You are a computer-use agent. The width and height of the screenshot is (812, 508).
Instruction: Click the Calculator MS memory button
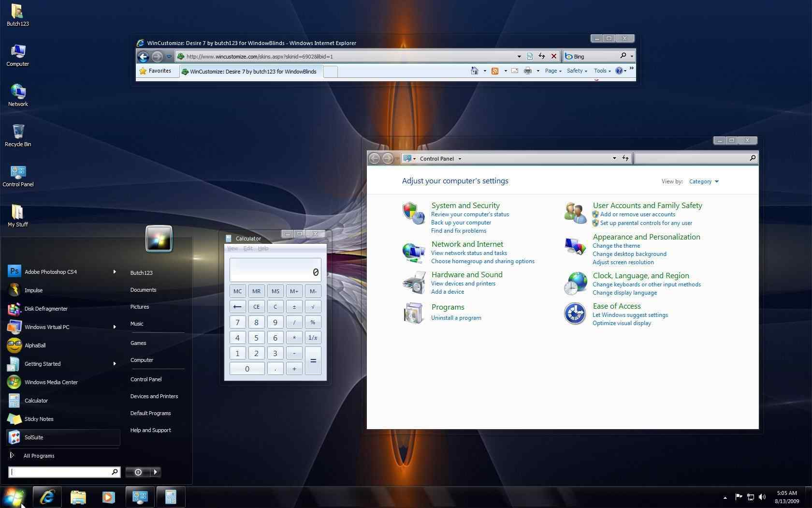275,291
